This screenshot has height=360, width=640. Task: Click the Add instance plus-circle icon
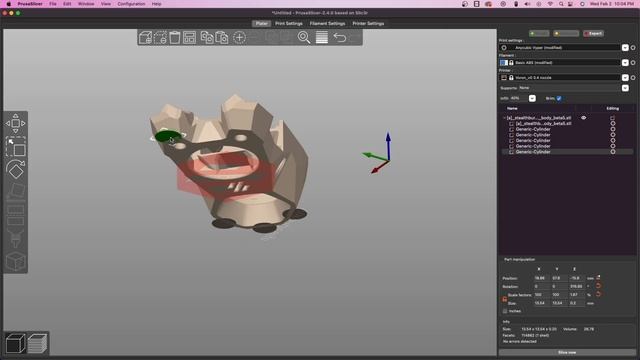[240, 38]
